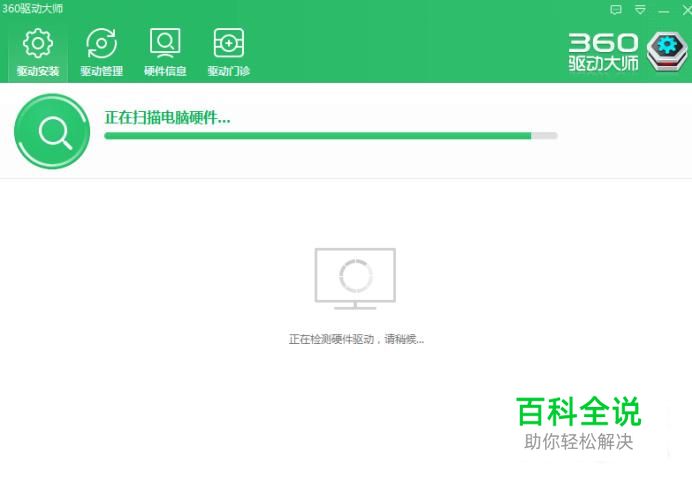The image size is (692, 486).
Task: Click the hardware scanning progress bar
Action: point(331,136)
